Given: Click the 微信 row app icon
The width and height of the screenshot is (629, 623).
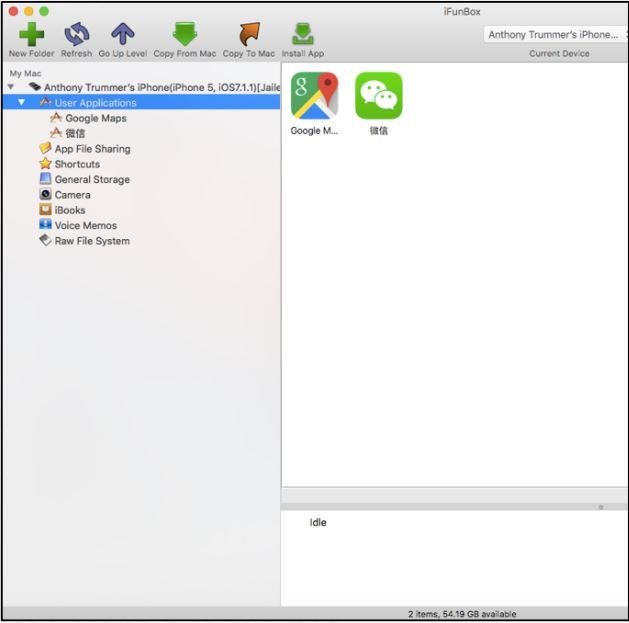Looking at the screenshot, I should click(56, 133).
